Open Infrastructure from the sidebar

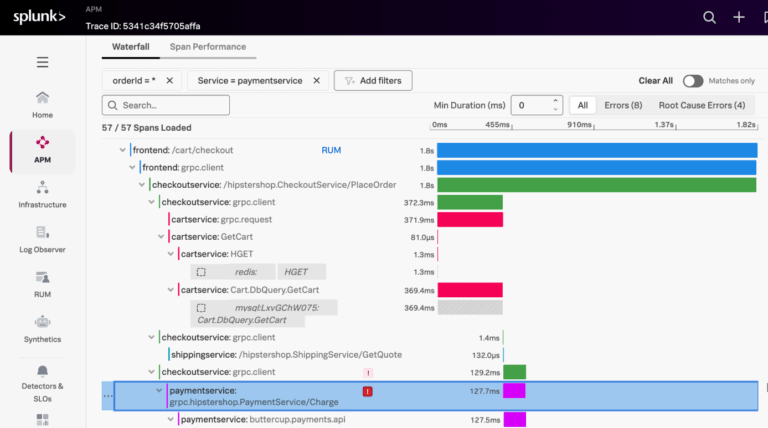tap(42, 194)
